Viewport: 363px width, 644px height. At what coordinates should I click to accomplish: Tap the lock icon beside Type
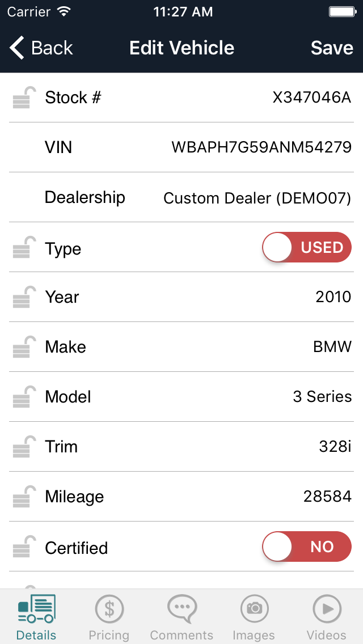(24, 248)
